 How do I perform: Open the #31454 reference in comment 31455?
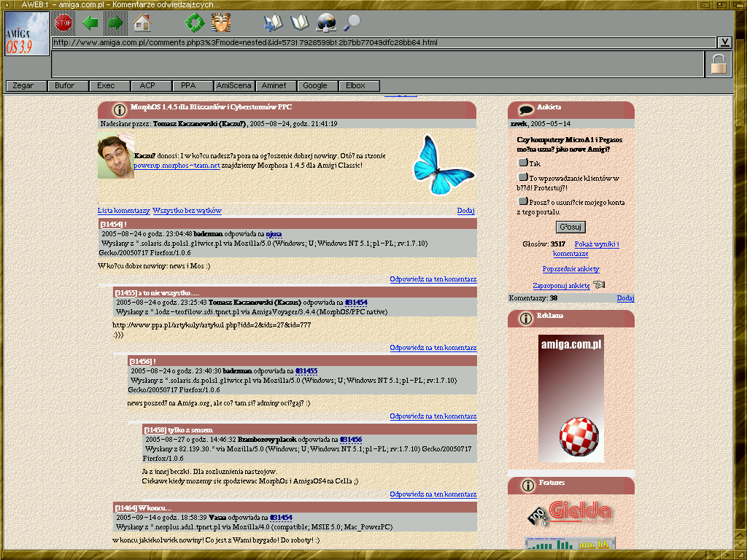point(356,303)
